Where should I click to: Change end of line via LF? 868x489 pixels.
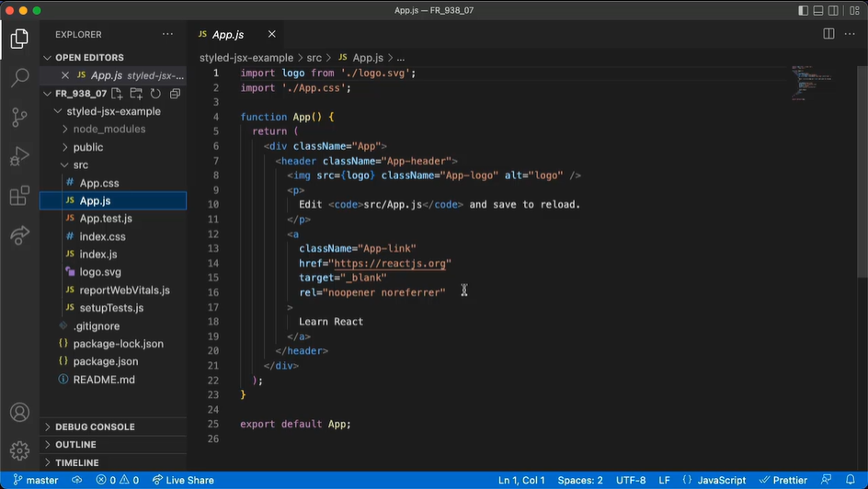(664, 480)
